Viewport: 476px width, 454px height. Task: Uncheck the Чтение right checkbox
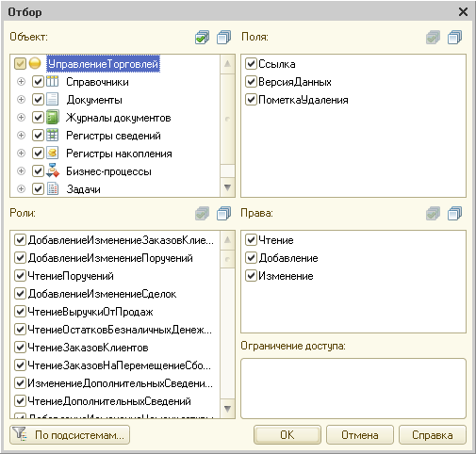[251, 240]
